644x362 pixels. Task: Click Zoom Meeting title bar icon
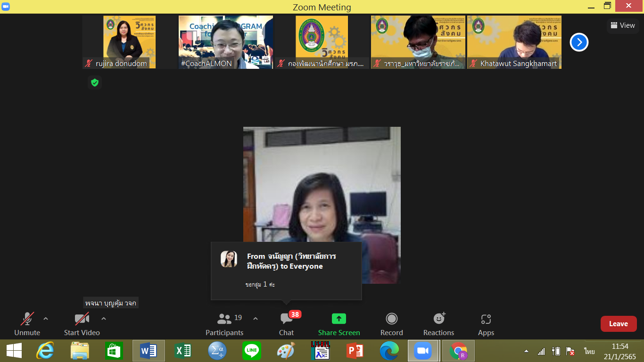pyautogui.click(x=6, y=7)
